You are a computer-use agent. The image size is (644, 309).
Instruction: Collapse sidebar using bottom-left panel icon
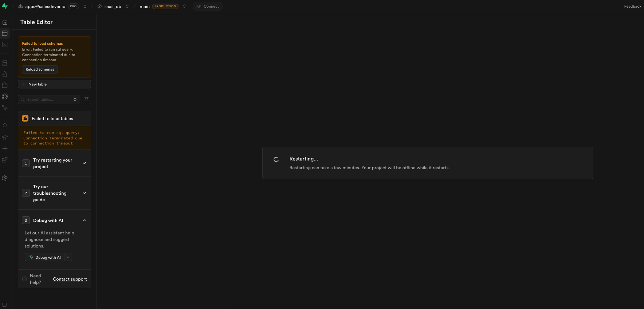click(x=4, y=305)
